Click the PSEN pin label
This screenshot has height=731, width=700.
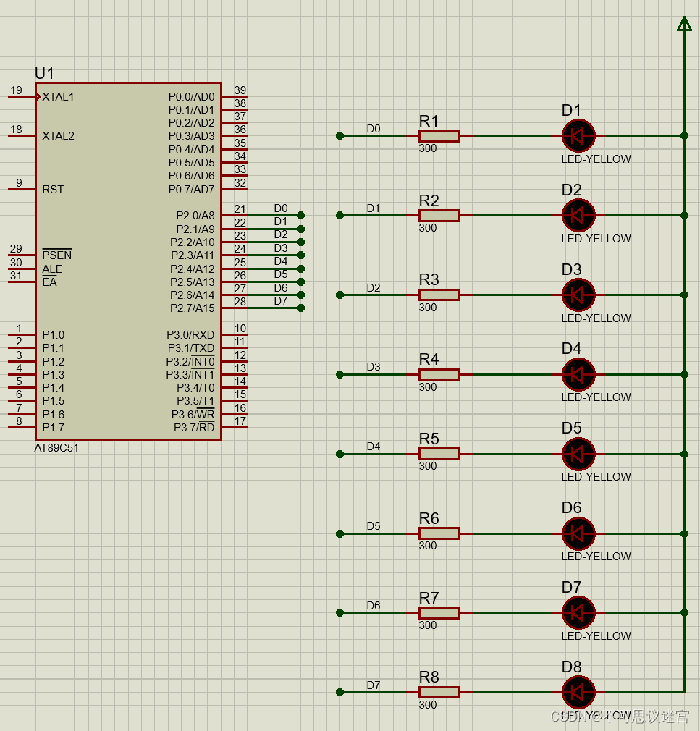57,255
